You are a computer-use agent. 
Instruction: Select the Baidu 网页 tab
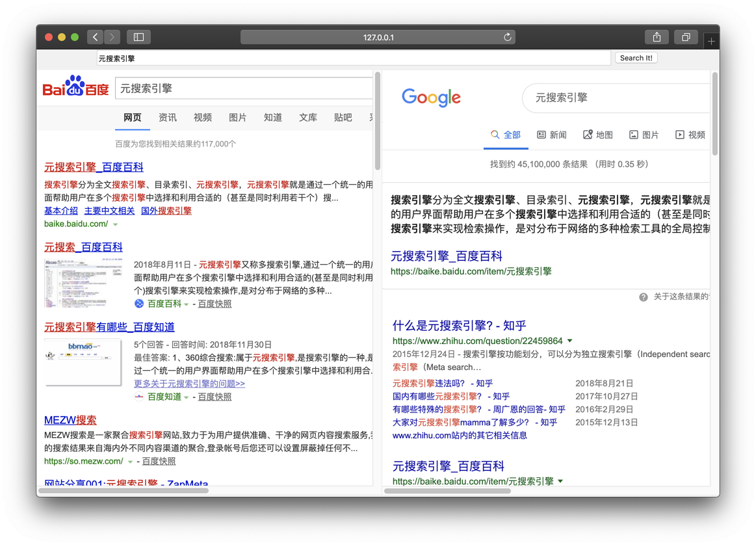(x=132, y=118)
